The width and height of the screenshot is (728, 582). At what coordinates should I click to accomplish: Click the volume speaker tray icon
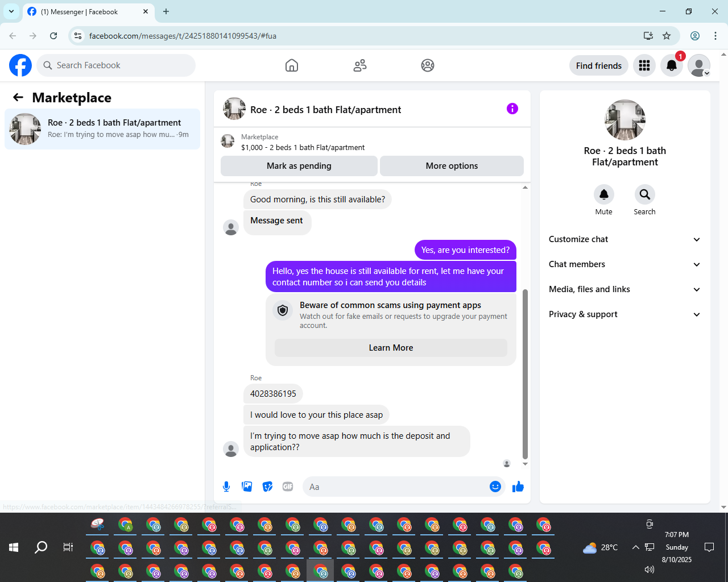coord(650,569)
